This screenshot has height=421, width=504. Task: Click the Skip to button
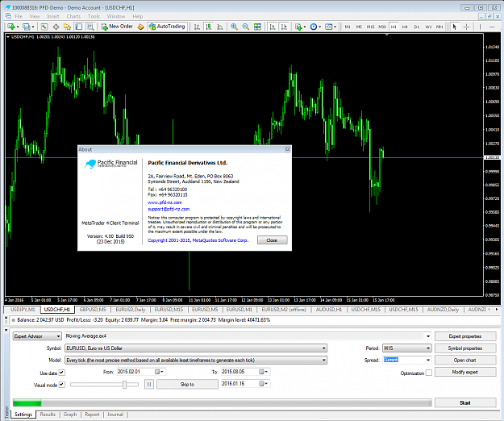tap(187, 384)
